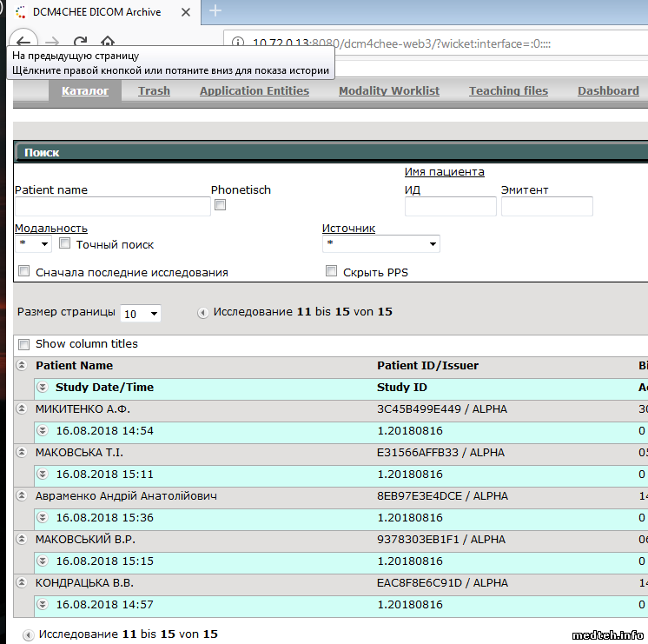This screenshot has height=644, width=648.
Task: Check 'Сначала последние исследования' option
Action: point(24,271)
